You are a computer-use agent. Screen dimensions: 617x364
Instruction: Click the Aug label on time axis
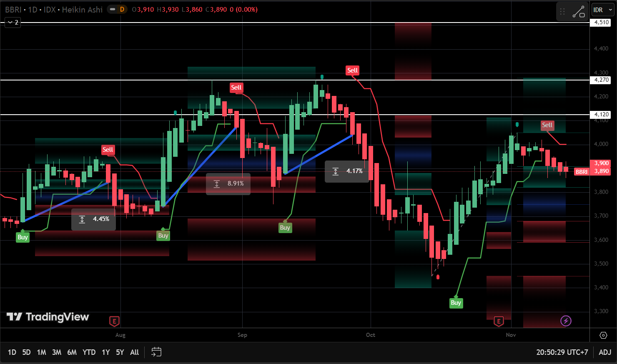click(x=120, y=335)
